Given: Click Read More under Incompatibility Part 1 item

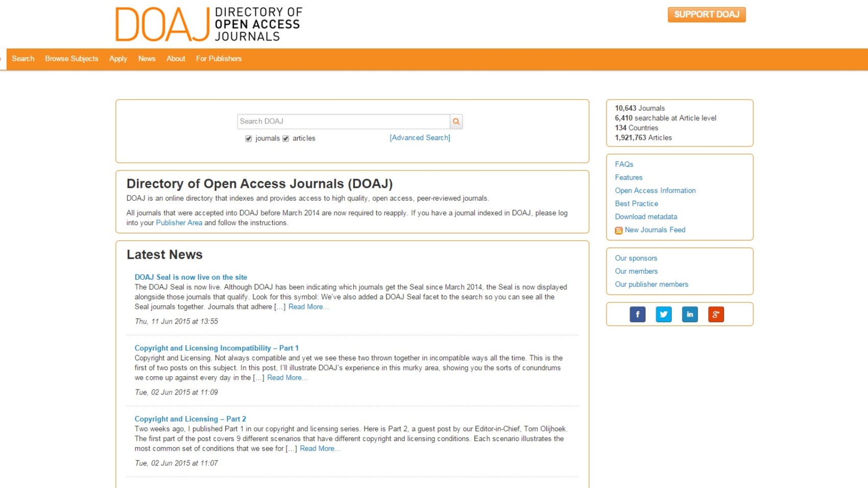Looking at the screenshot, I should tap(287, 378).
